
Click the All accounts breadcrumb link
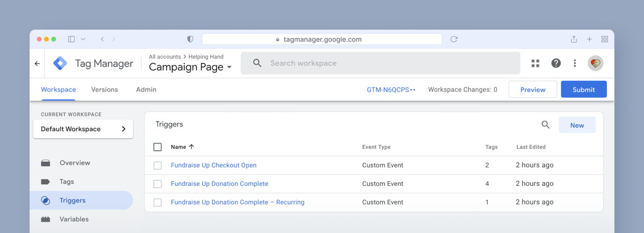click(165, 56)
